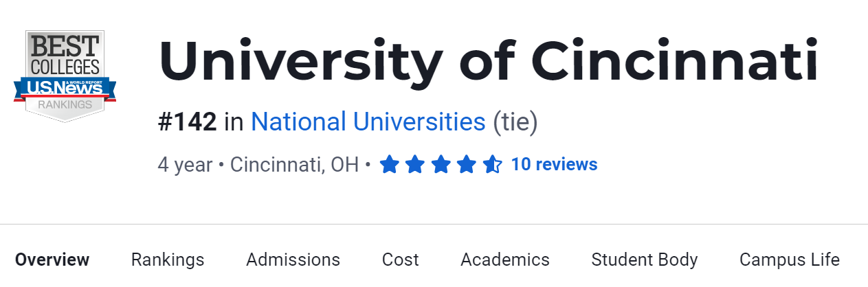This screenshot has height=287, width=868.
Task: Click the Cincinnati, OH location text
Action: [x=294, y=165]
